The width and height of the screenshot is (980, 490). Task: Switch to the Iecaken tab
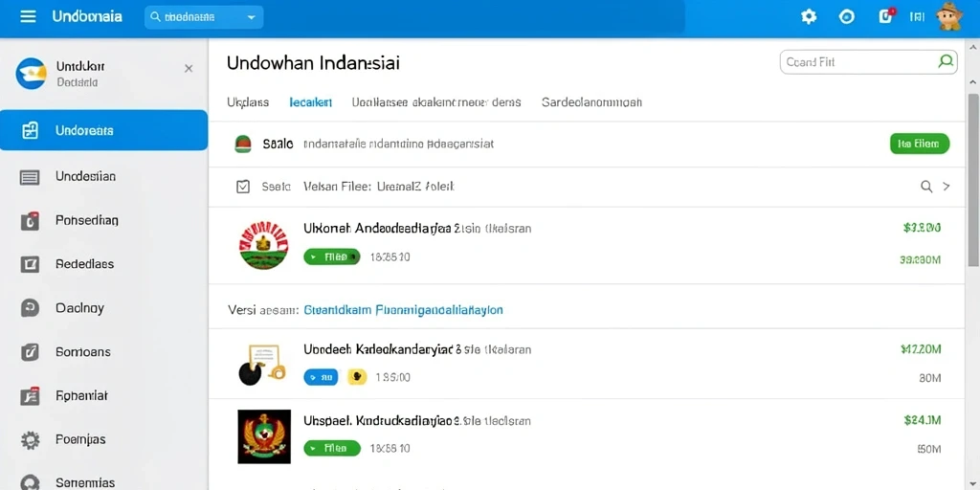(311, 102)
